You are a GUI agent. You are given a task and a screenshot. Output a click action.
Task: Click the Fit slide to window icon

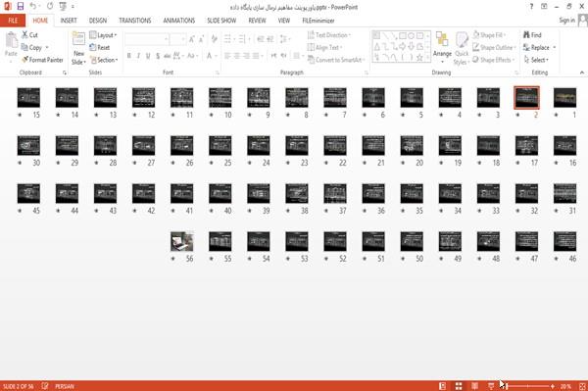click(x=582, y=386)
